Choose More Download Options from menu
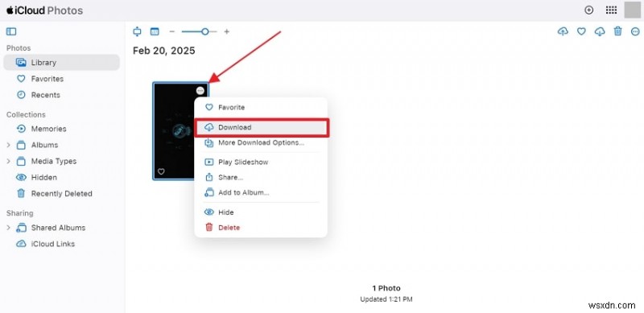The image size is (644, 313). pos(261,143)
